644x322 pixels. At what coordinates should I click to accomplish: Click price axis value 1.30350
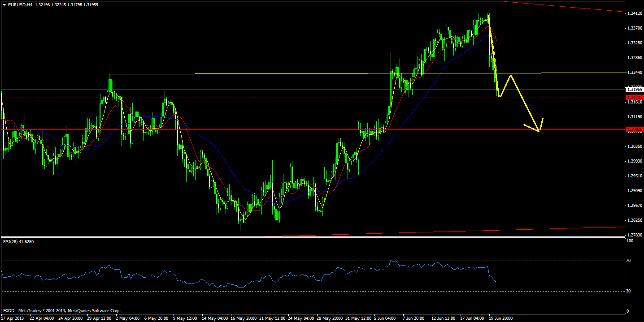635,146
